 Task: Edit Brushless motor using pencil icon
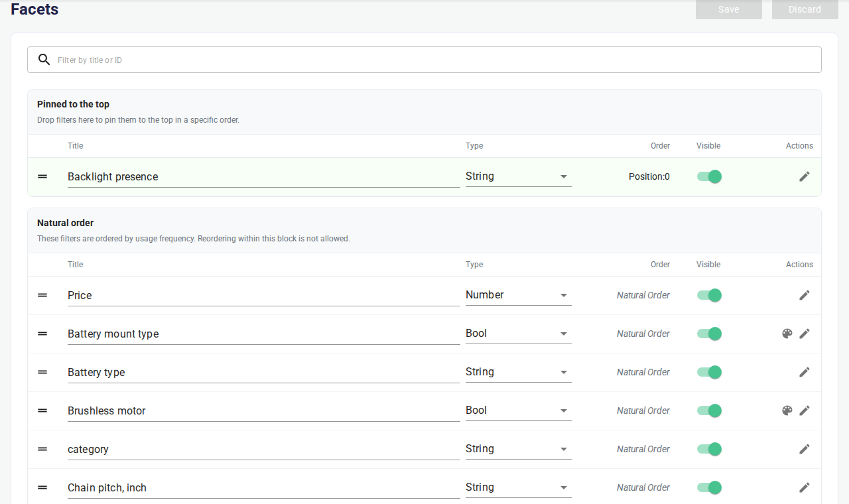pyautogui.click(x=805, y=410)
